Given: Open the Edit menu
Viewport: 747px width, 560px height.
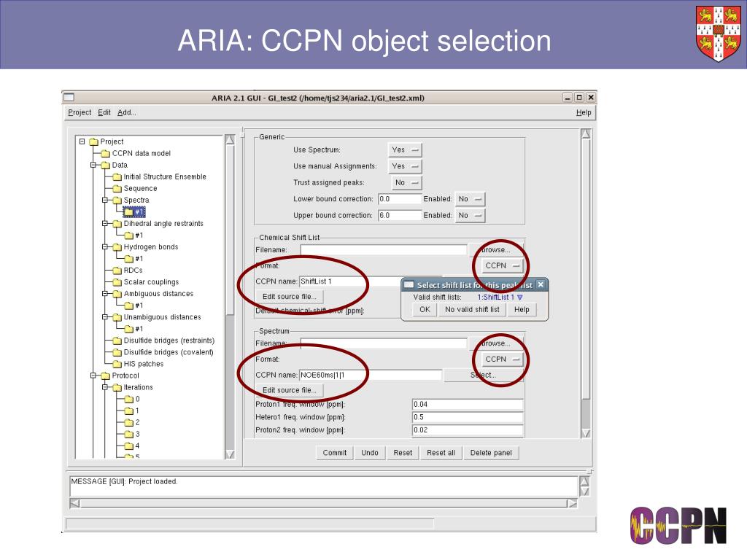Looking at the screenshot, I should coord(104,112).
